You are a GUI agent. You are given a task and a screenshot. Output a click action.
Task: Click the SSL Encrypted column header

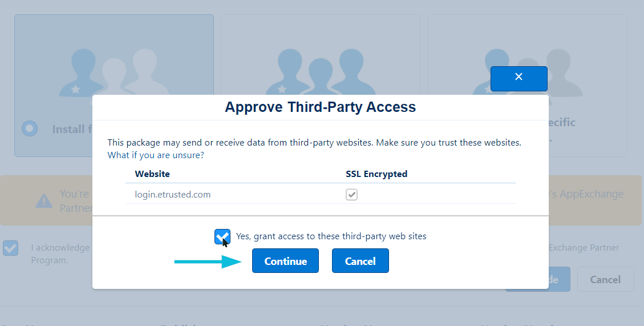[376, 174]
